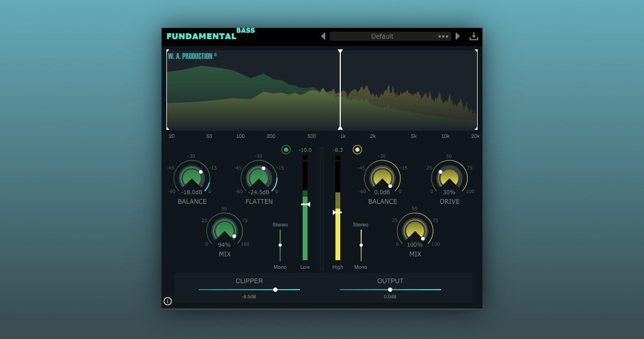Click the high band Stereo/Mono width slider
This screenshot has height=339, width=644.
point(361,245)
